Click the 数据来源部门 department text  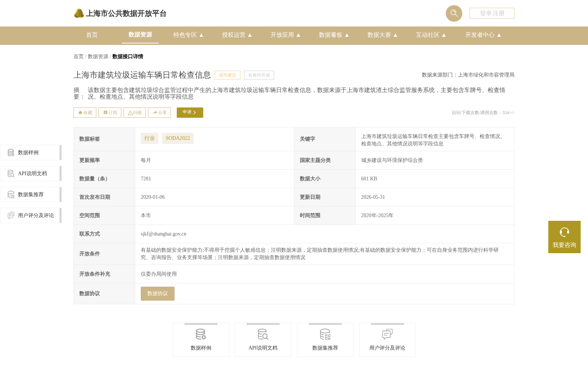(x=468, y=75)
